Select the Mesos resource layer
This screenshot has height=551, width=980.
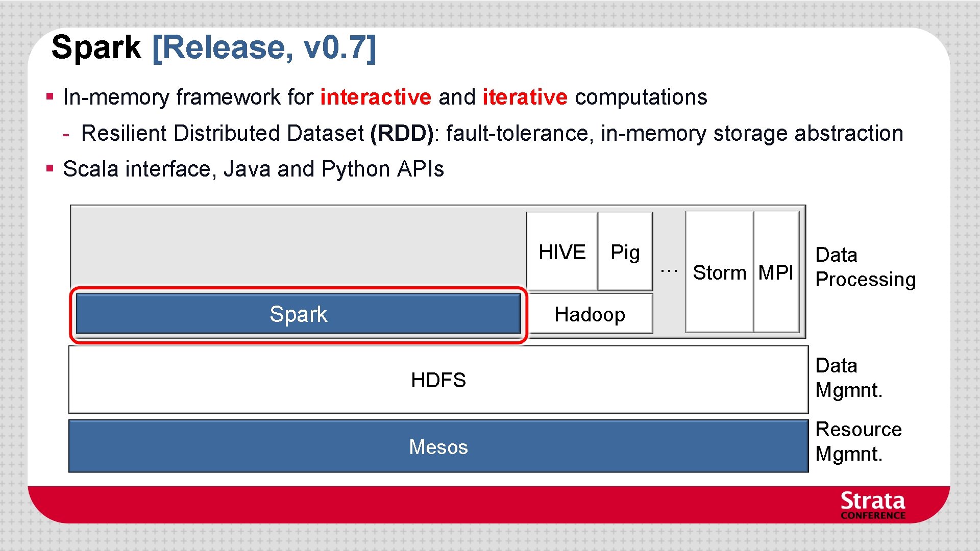click(438, 447)
